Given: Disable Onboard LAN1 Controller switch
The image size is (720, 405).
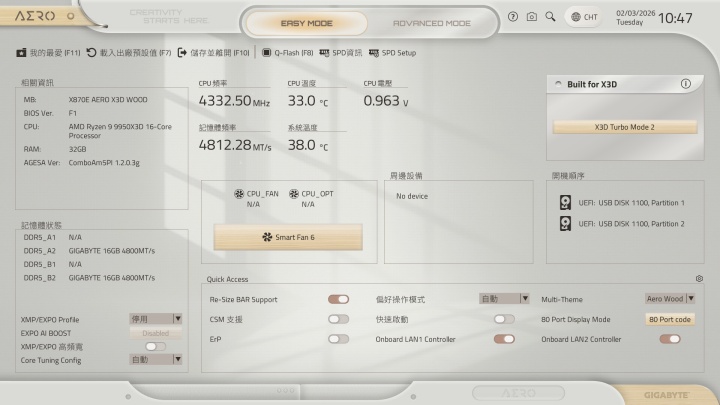Looking at the screenshot, I should [504, 339].
